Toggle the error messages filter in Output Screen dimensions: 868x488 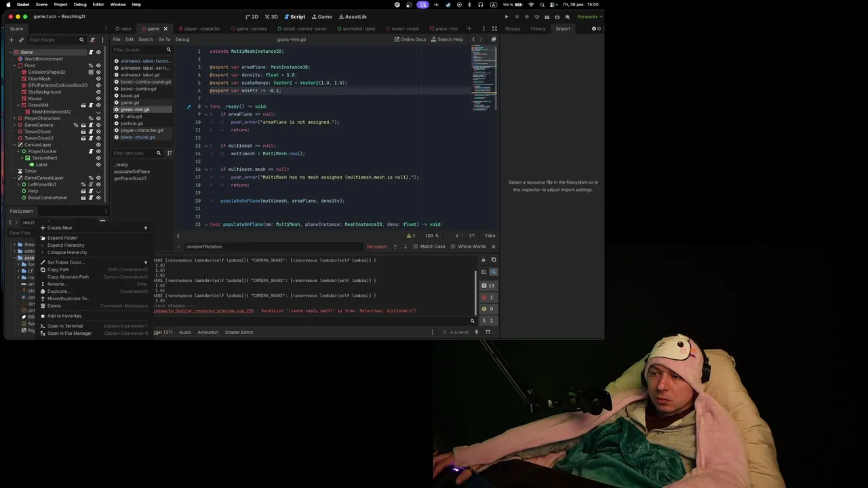click(488, 297)
